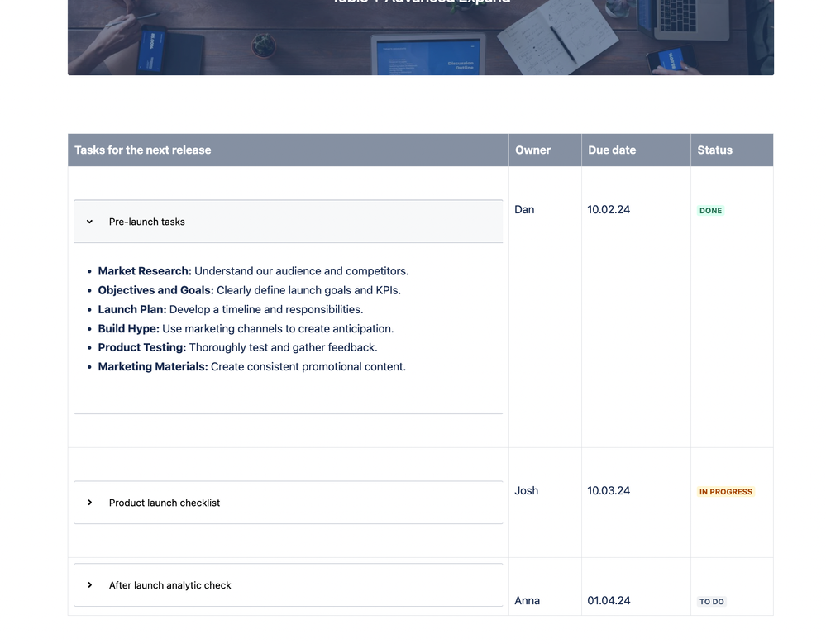Collapse the Pre-launch tasks chevron

point(89,222)
